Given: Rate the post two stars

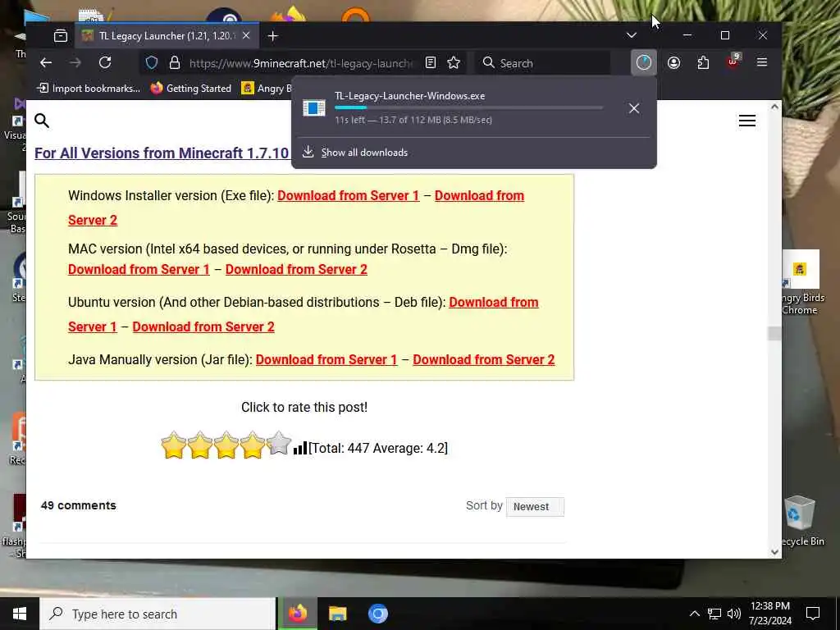Looking at the screenshot, I should pos(200,445).
